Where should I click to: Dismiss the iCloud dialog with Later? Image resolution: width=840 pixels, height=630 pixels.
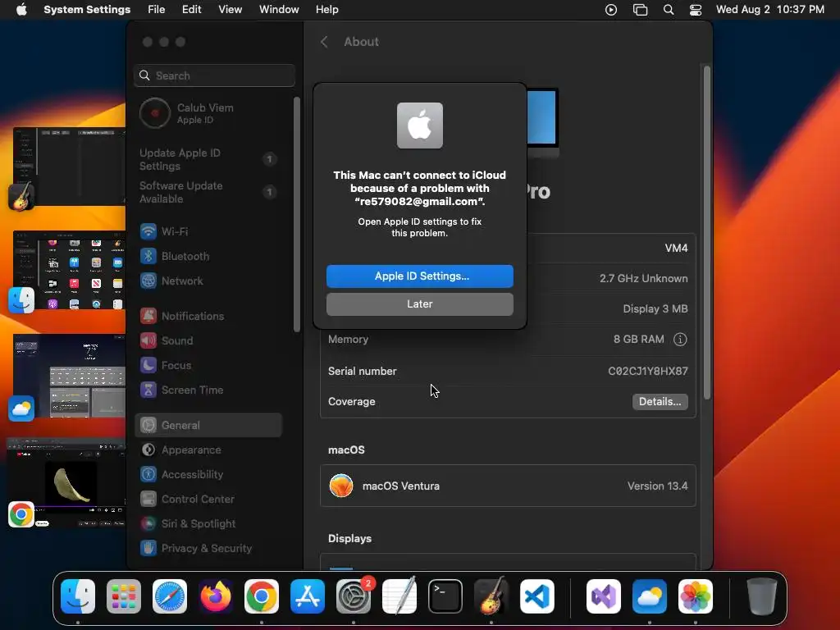(x=419, y=304)
